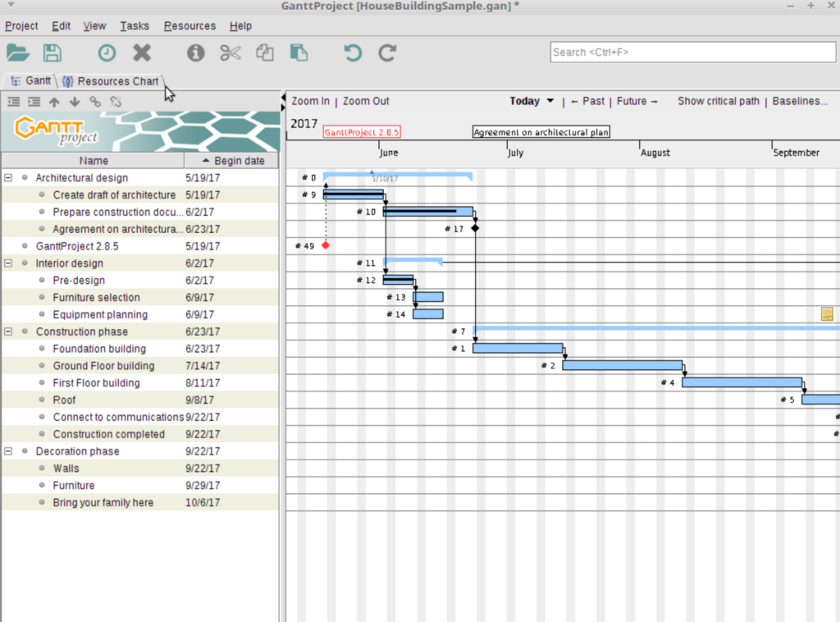Switch to the Resources Chart tab
Screen dimensions: 840x622
click(x=111, y=81)
